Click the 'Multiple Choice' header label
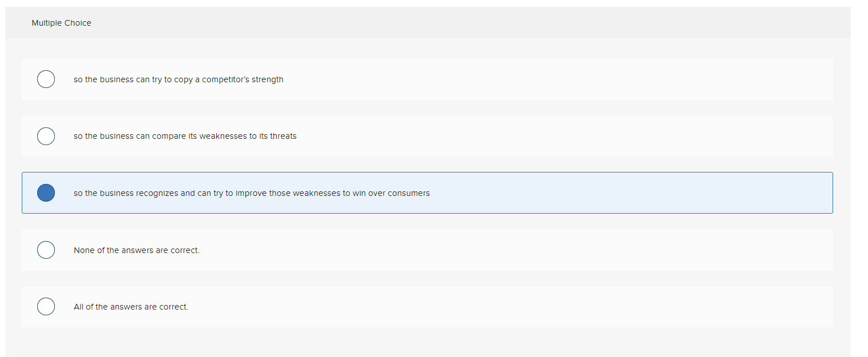 61,23
